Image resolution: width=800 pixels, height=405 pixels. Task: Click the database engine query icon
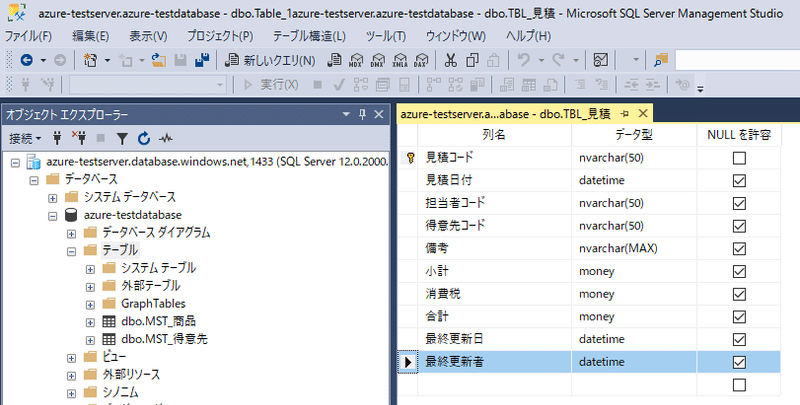click(x=334, y=60)
